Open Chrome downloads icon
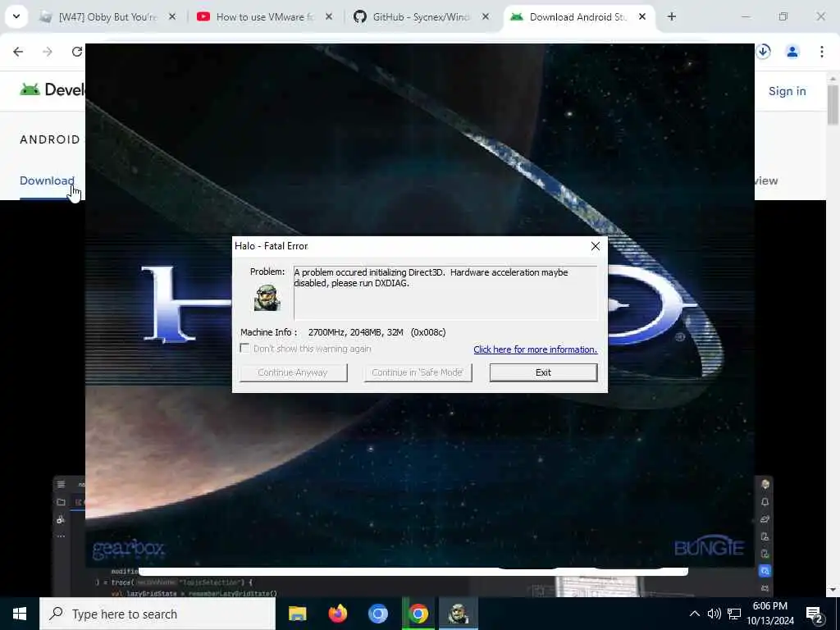This screenshot has height=630, width=840. point(764,52)
